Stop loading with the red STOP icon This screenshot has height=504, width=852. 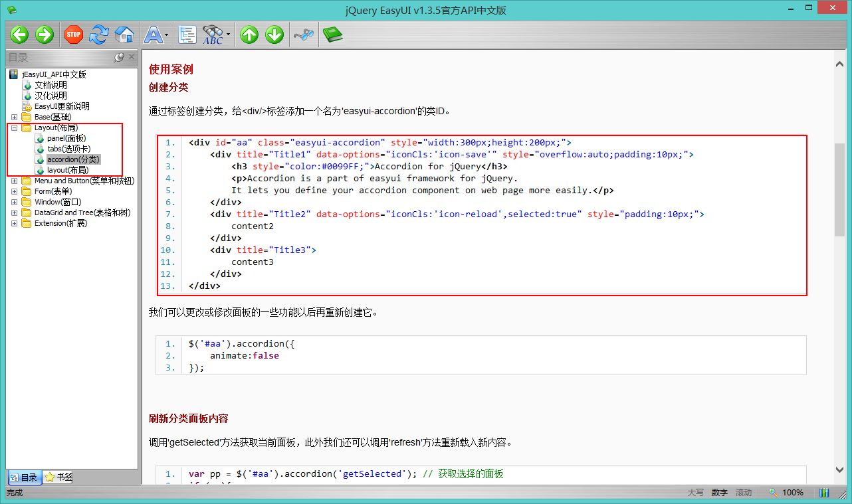click(x=74, y=35)
